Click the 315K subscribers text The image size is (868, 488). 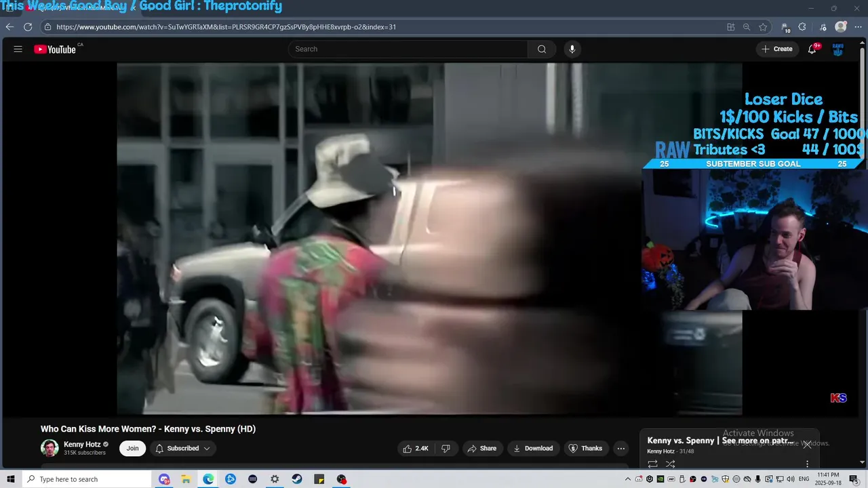[x=84, y=453]
